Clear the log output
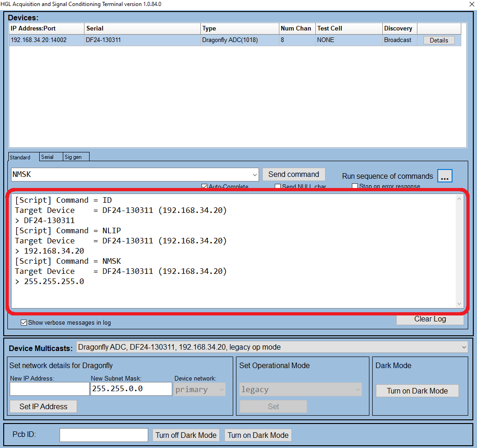The width and height of the screenshot is (477, 448). coord(430,319)
